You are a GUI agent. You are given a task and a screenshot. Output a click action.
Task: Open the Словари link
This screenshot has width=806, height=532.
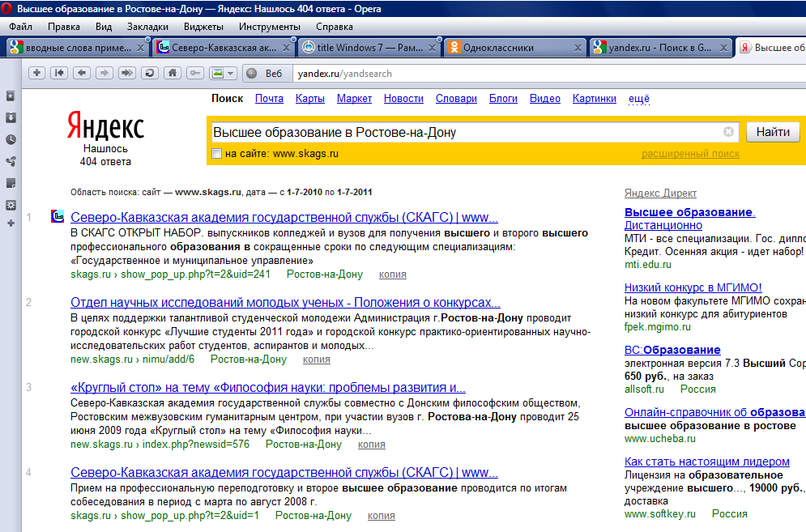click(x=456, y=98)
